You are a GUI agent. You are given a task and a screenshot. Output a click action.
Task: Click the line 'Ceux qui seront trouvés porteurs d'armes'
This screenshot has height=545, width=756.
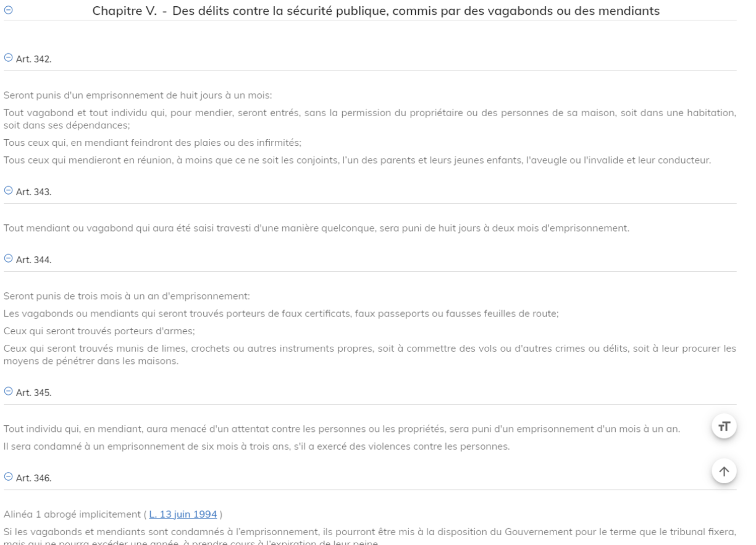(x=99, y=331)
